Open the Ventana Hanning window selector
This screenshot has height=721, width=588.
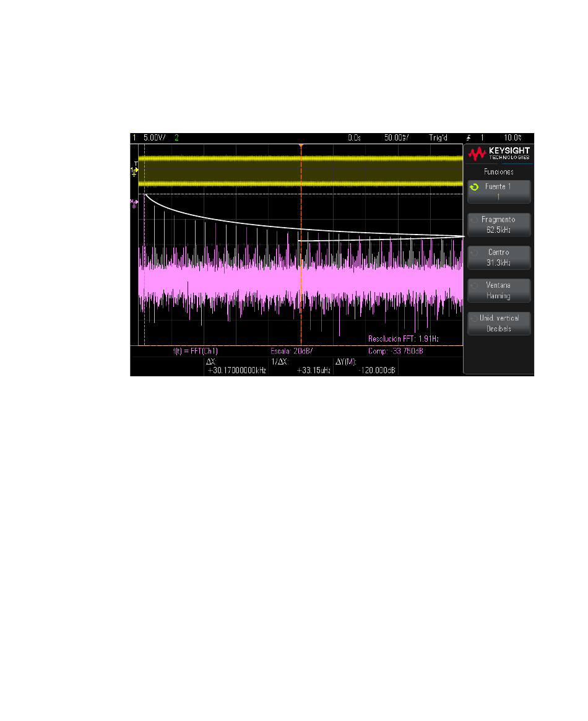point(499,291)
